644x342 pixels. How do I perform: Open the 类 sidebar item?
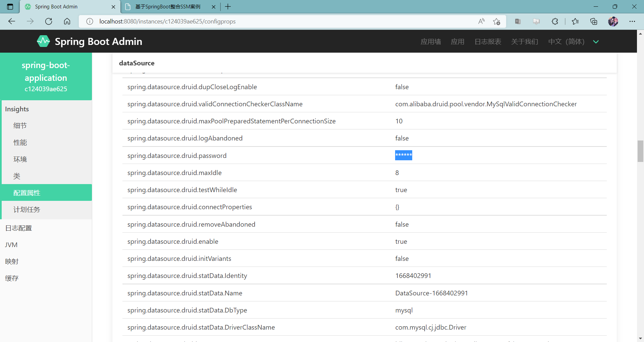(x=47, y=176)
